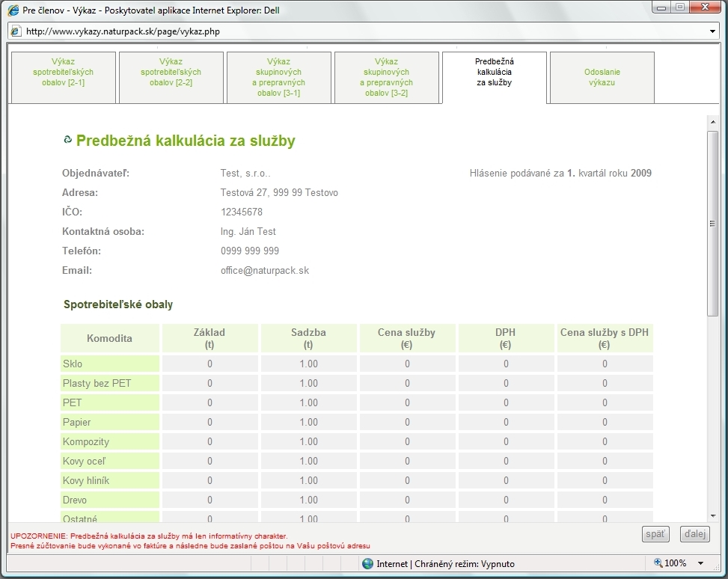Click the green refresh icon beside heading
Viewport: 728px width, 579px height.
coord(67,140)
